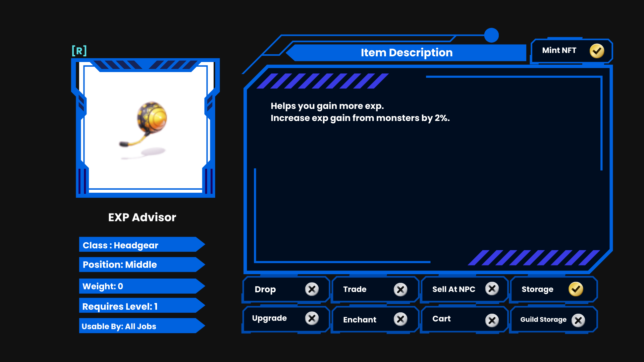Click the Sell At NPC X icon

(x=492, y=289)
